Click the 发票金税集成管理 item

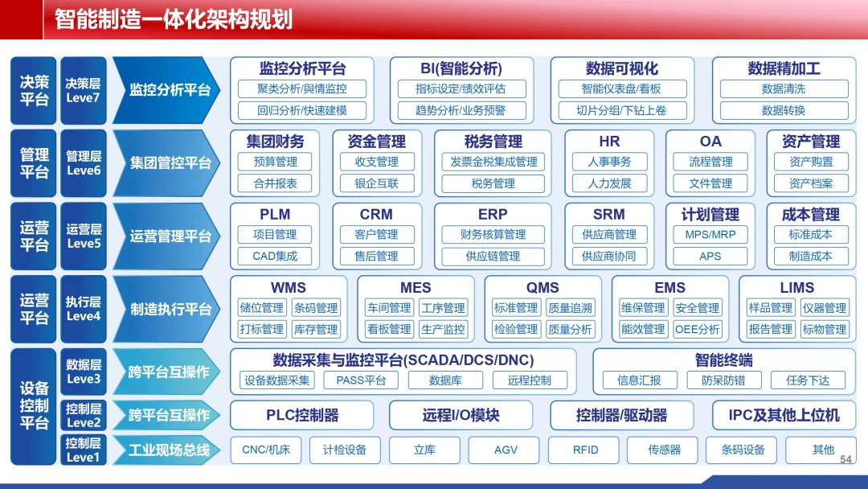coord(493,162)
